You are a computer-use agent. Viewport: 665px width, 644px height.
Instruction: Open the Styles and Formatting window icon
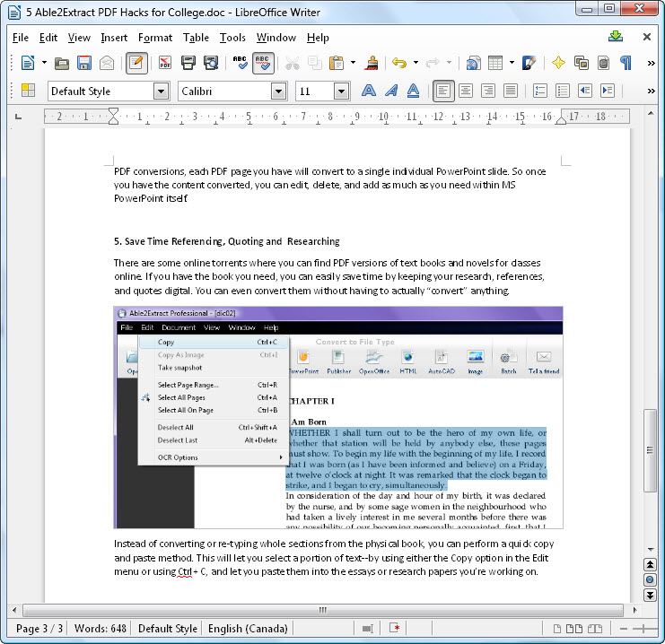click(28, 91)
